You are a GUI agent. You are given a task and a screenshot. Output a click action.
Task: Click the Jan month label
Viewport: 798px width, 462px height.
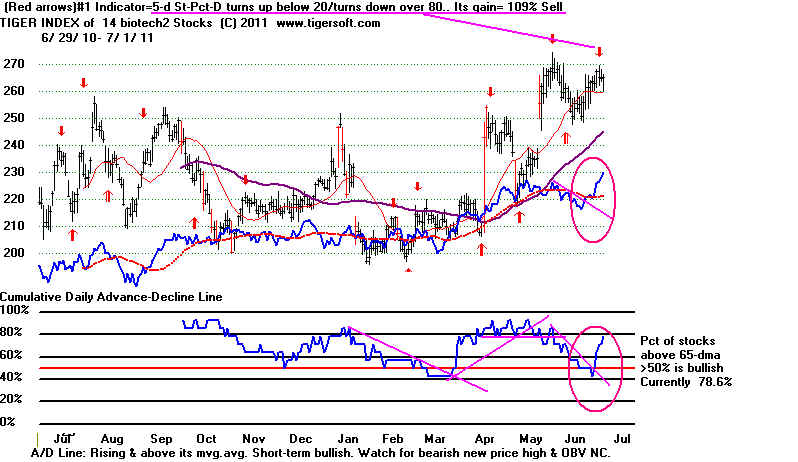tap(348, 439)
